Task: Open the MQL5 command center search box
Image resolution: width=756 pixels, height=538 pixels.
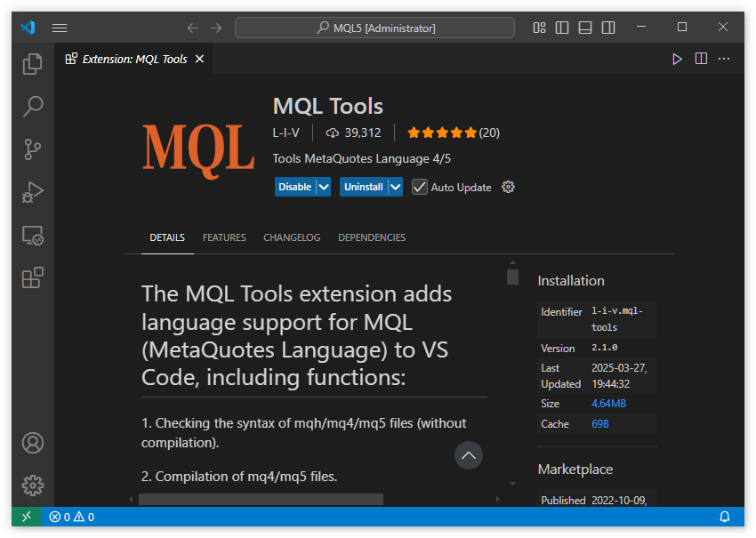Action: tap(374, 28)
